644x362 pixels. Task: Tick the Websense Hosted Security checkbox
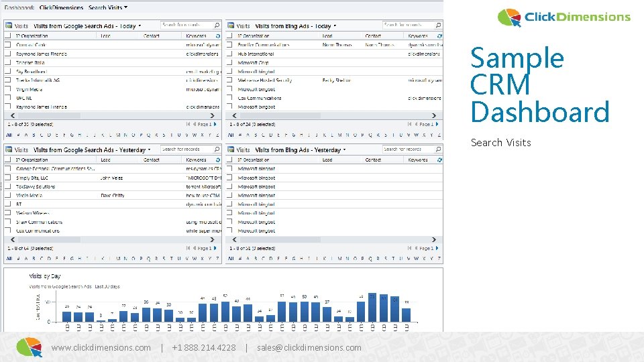[229, 80]
